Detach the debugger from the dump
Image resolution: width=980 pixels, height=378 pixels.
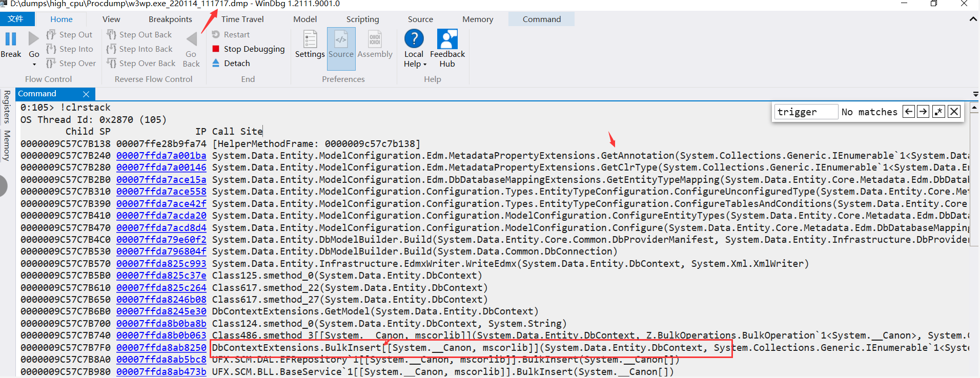pyautogui.click(x=236, y=64)
